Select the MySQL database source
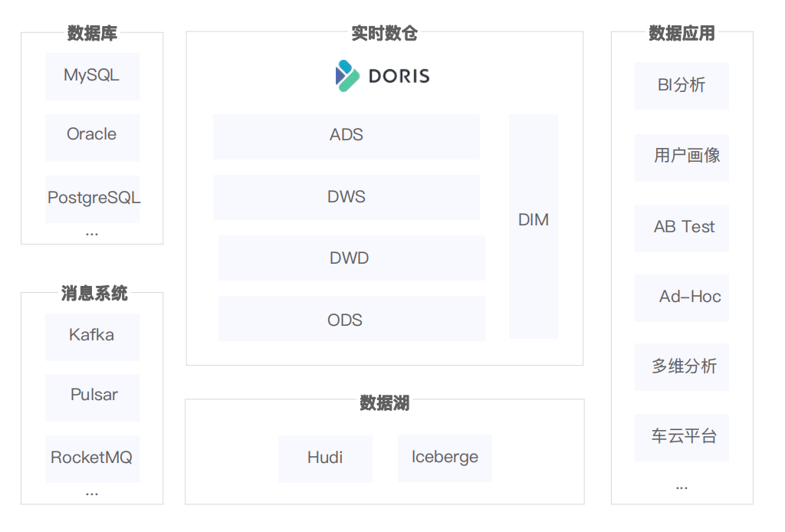The width and height of the screenshot is (785, 532). (92, 76)
